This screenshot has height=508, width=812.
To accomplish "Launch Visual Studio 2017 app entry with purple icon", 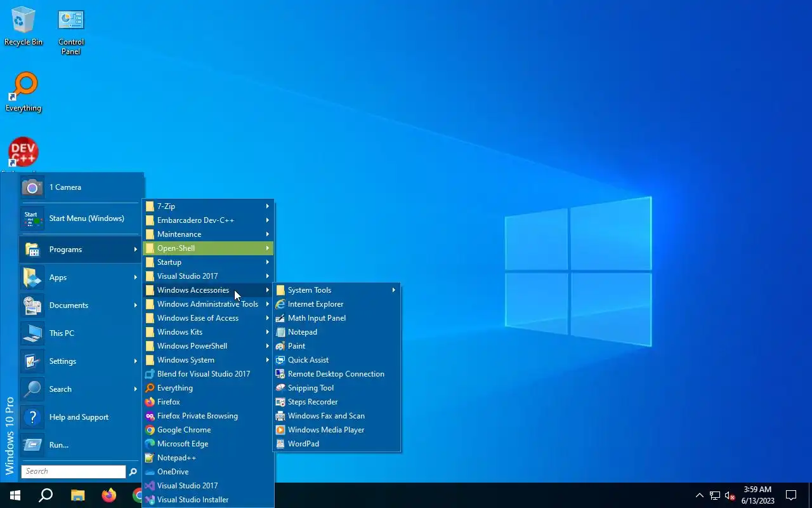I will (208, 486).
